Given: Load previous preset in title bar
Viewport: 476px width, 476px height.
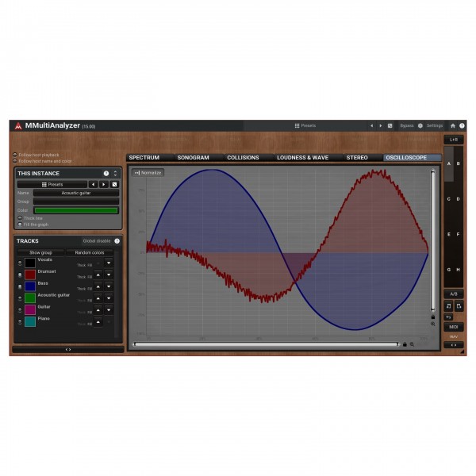Looking at the screenshot, I should tap(371, 125).
